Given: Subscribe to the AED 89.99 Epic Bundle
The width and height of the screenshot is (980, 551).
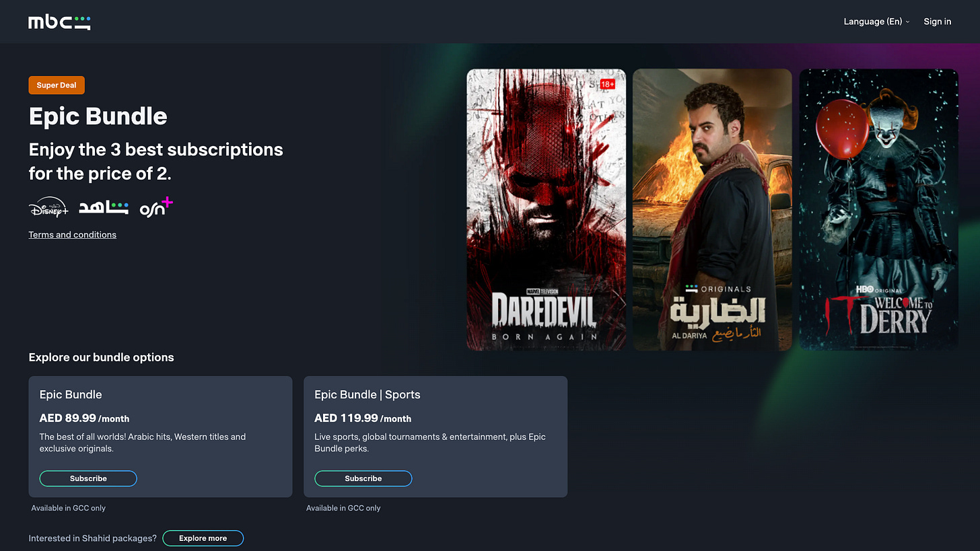Looking at the screenshot, I should 88,478.
